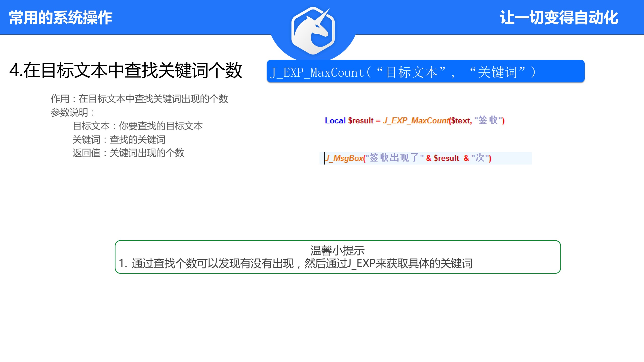Click the header title 常用的系统操作
Image resolution: width=644 pixels, height=362 pixels.
point(61,18)
